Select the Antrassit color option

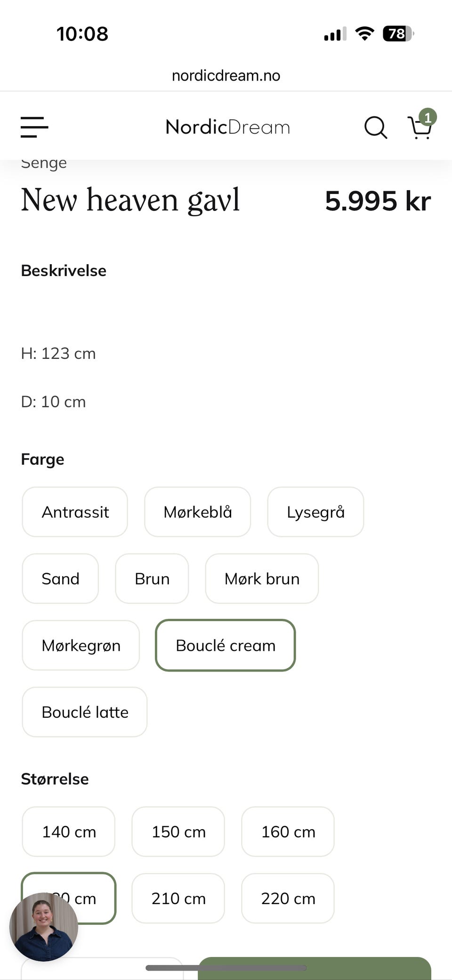[75, 512]
